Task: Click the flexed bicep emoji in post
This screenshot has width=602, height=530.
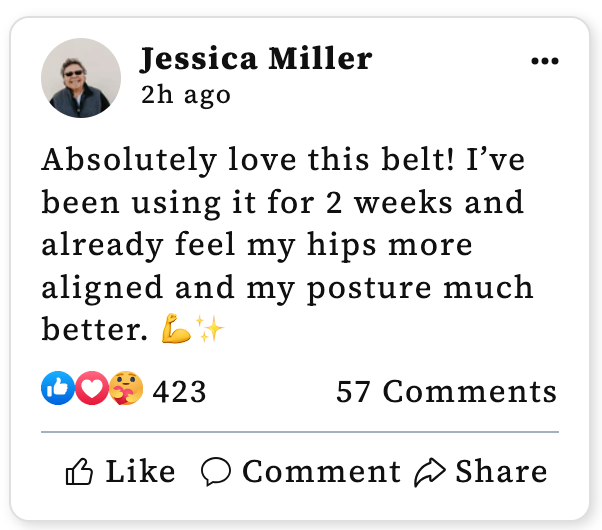Action: pos(175,329)
